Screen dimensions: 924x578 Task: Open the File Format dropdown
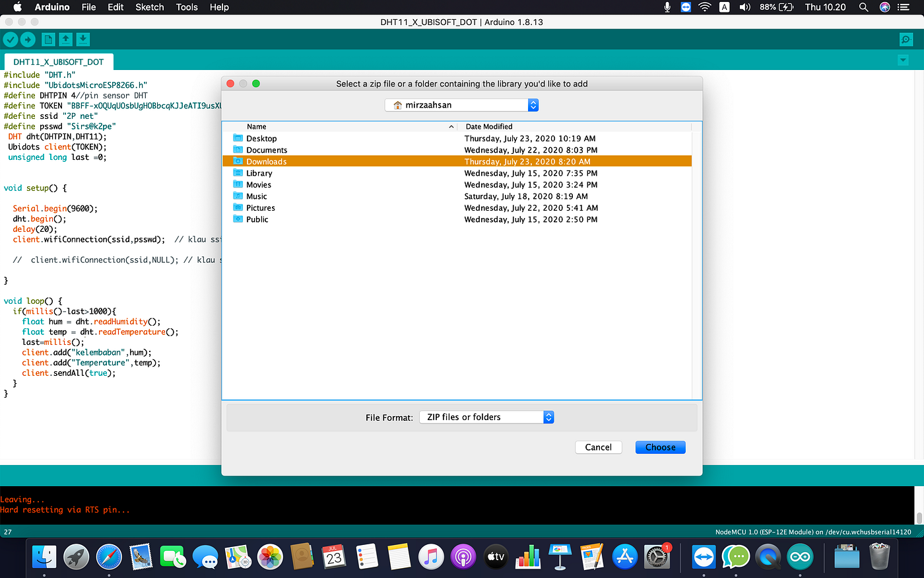point(486,417)
